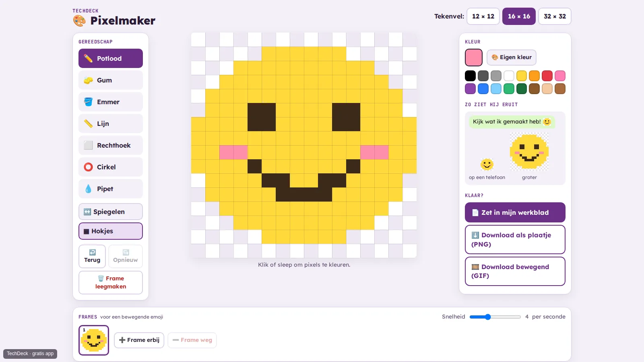The width and height of the screenshot is (644, 362).
Task: Pick the last tan-brown swatch
Action: pyautogui.click(x=560, y=88)
